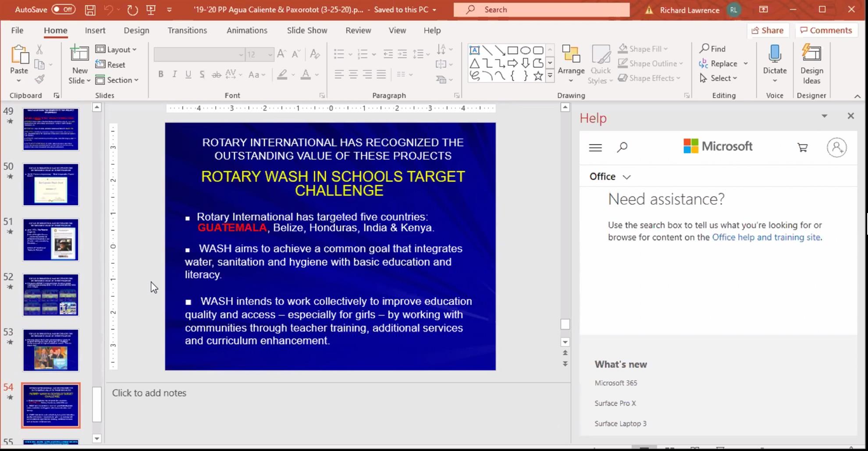This screenshot has height=451, width=868.
Task: Expand the Office dropdown in Help pane
Action: tap(610, 177)
